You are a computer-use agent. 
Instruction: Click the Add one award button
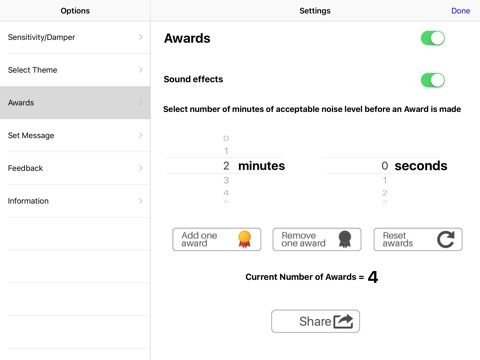(x=217, y=239)
